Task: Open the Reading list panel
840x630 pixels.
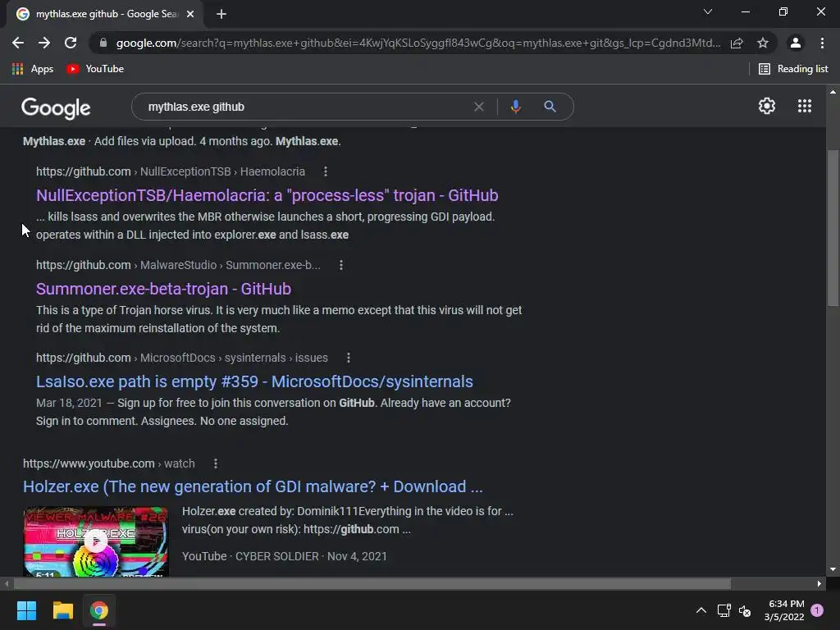Action: [793, 69]
